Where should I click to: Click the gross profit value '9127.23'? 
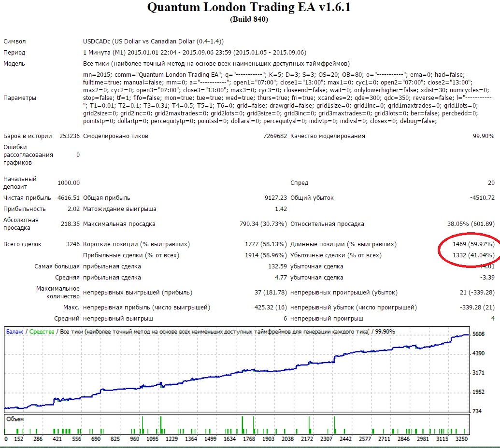click(276, 198)
